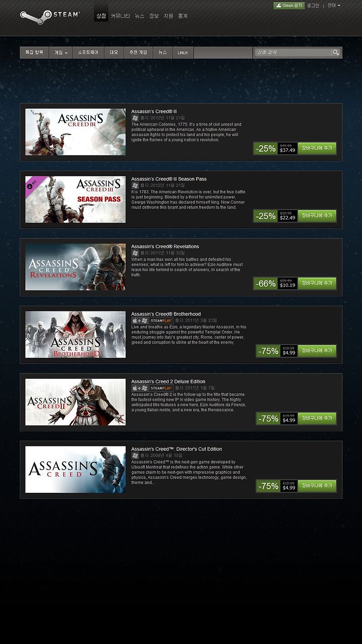Click Windows icon under Assassin's Creed III title
362x644 pixels.
135,118
